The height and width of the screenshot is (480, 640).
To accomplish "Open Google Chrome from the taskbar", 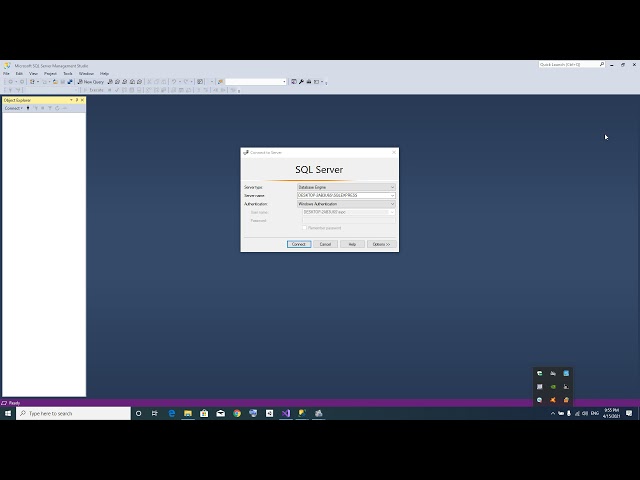I will coord(237,413).
